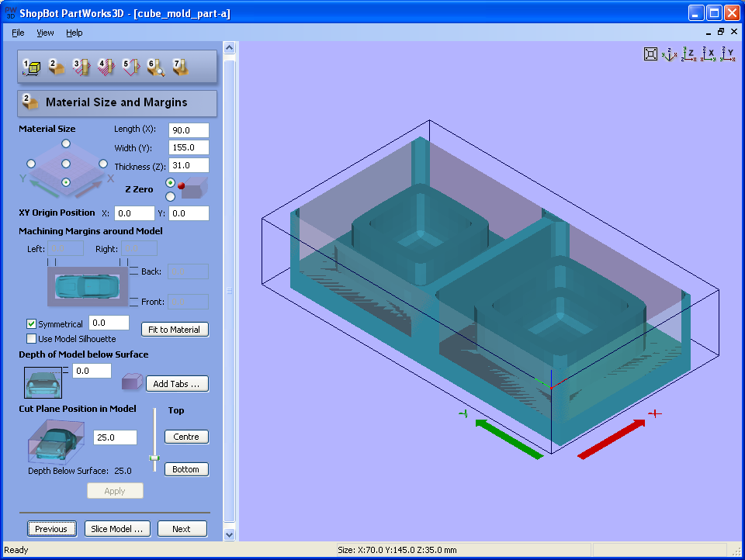The image size is (745, 560).
Task: Set cut plane to Bottom
Action: tap(186, 469)
